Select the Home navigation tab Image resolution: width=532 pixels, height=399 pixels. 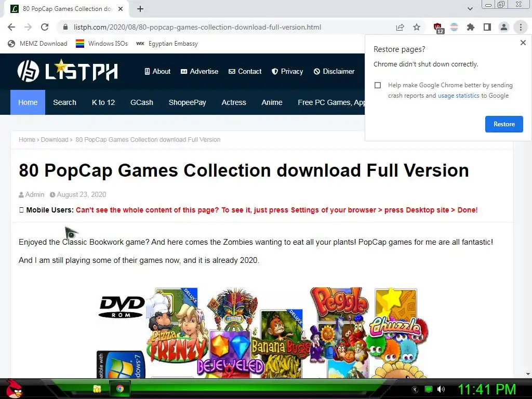point(28,102)
